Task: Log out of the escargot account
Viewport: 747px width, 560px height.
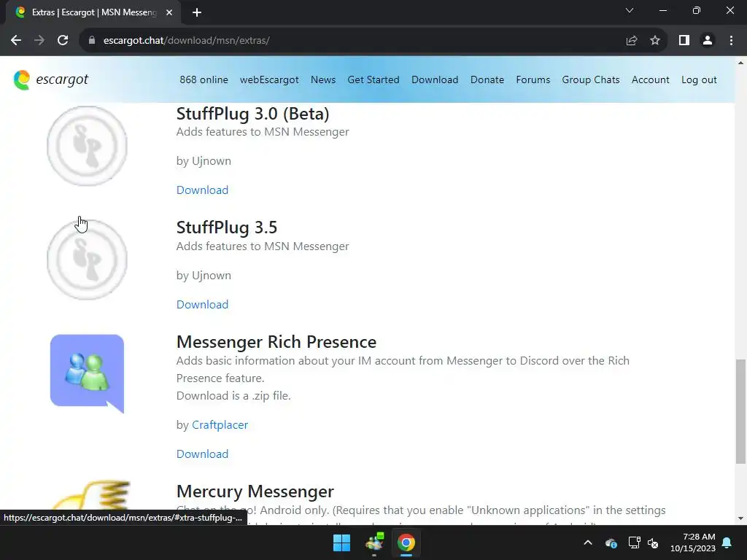Action: coord(699,79)
